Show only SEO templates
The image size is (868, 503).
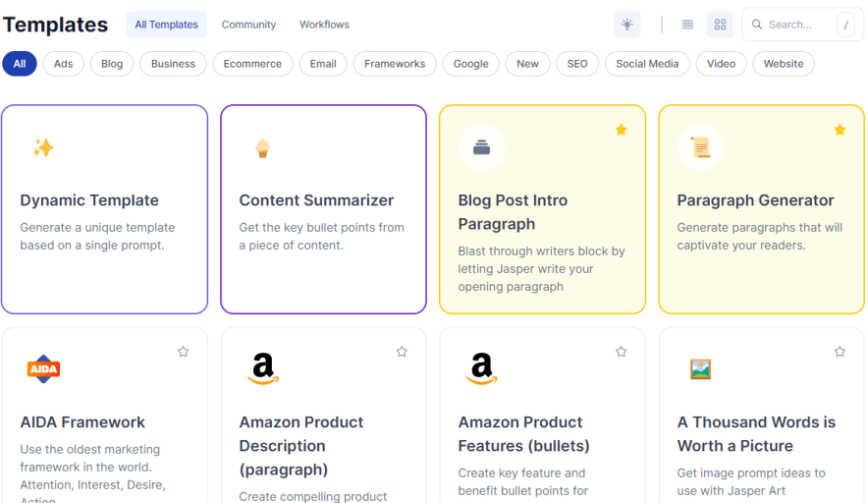click(577, 64)
